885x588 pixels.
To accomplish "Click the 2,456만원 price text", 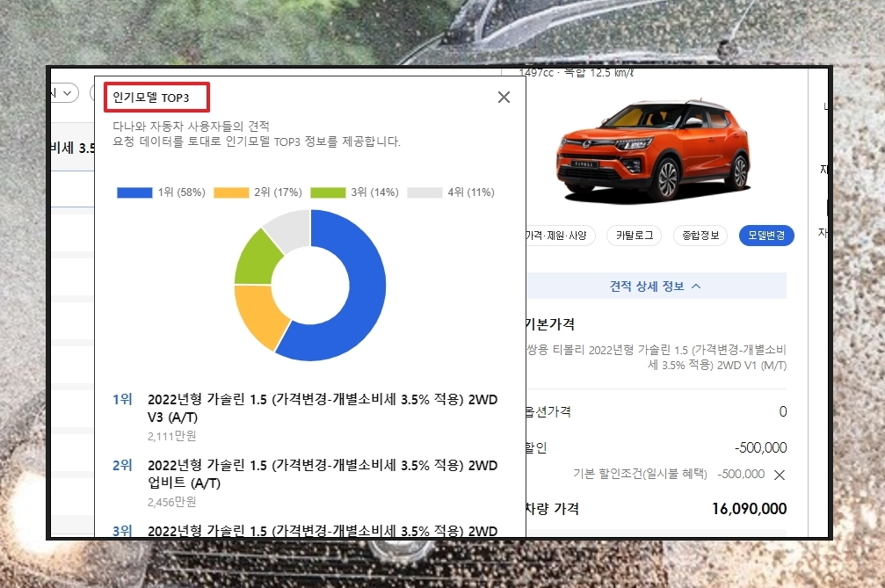I will 171,502.
